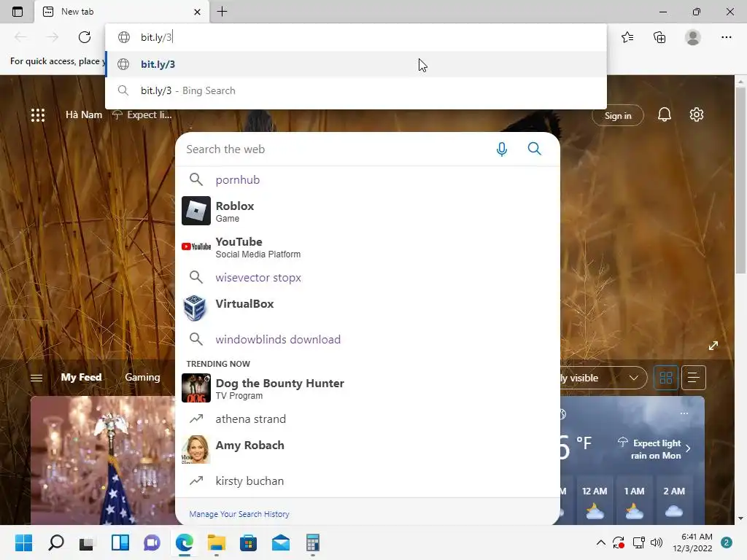Switch to the Gaming tab
The height and width of the screenshot is (560, 747).
142,377
